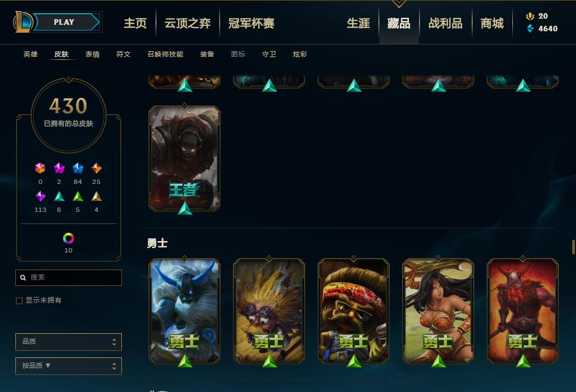The height and width of the screenshot is (392, 576).
Task: Click the orange gem icon showing 25
Action: [x=96, y=168]
